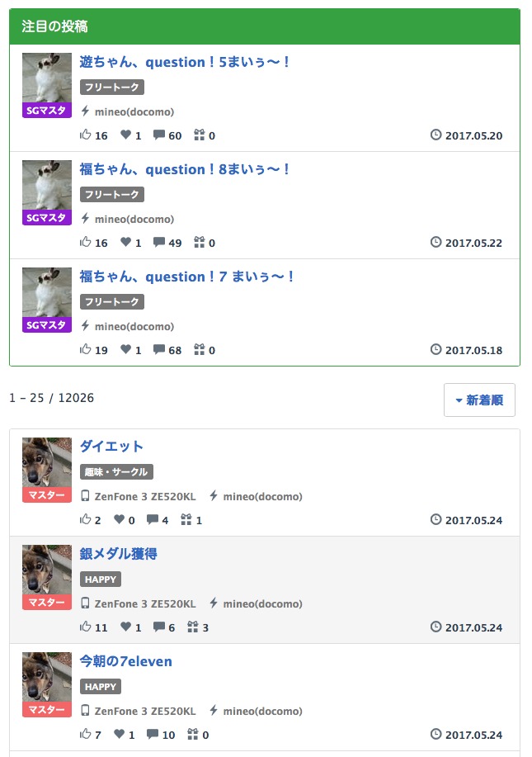
Task: Click SGマスタ badge on 遊ちゃん question 5 post
Action: 46,111
